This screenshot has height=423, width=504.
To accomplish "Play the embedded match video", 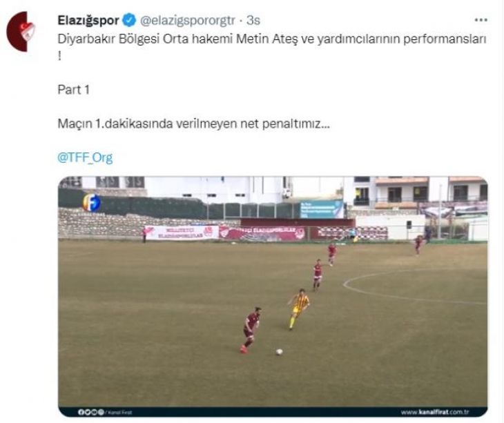I will click(x=273, y=297).
